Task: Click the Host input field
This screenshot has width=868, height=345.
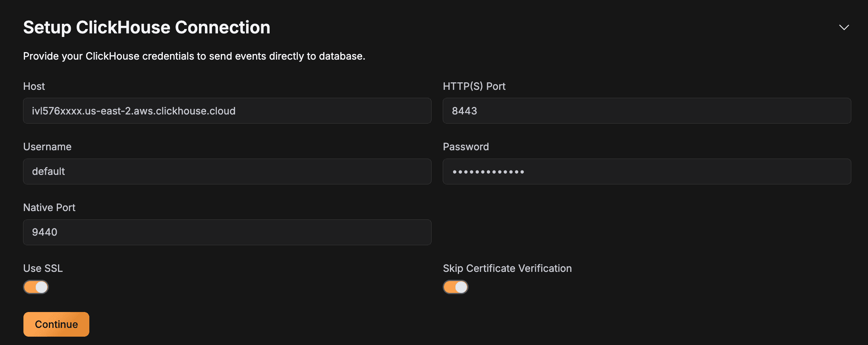Action: pyautogui.click(x=227, y=111)
